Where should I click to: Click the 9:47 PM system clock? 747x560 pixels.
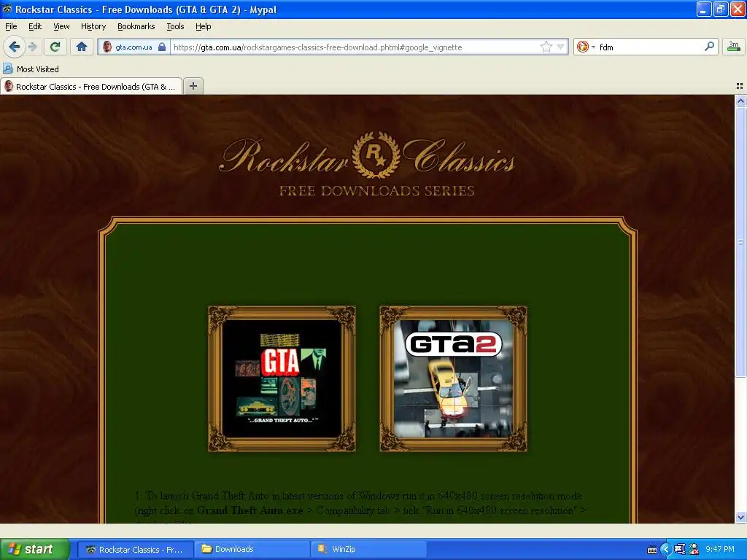[x=720, y=550]
